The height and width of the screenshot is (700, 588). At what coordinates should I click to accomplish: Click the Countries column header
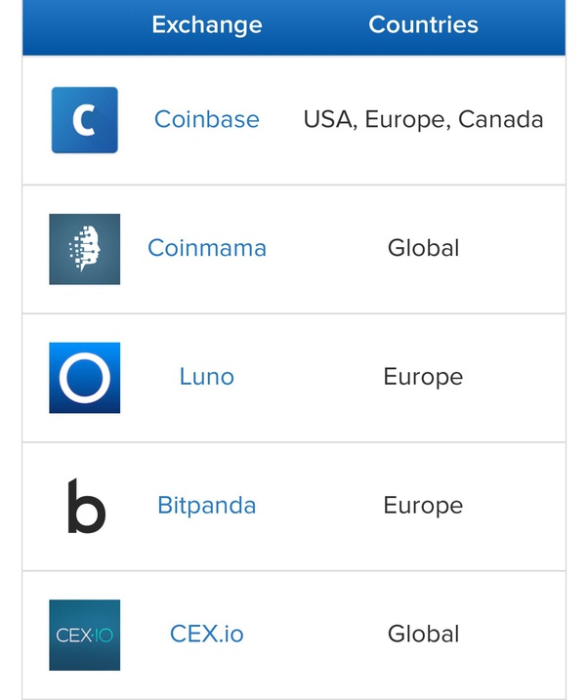tap(423, 25)
